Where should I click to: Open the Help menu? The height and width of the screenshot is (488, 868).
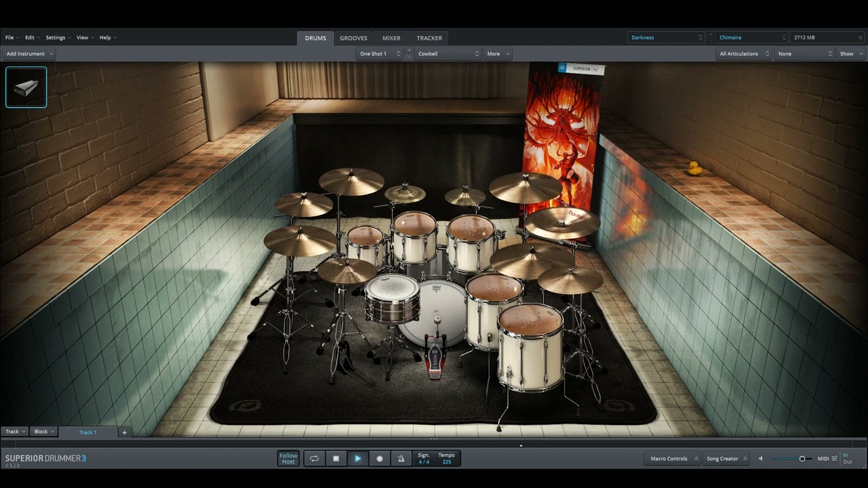coord(107,37)
